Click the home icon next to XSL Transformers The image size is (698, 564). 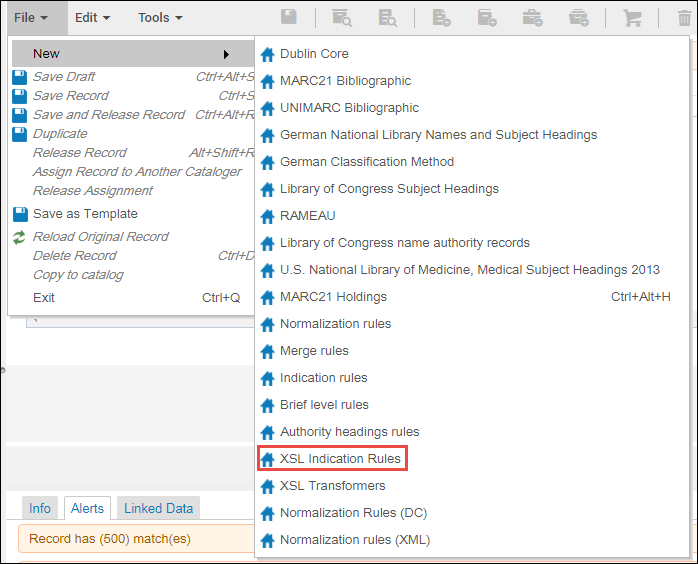267,486
